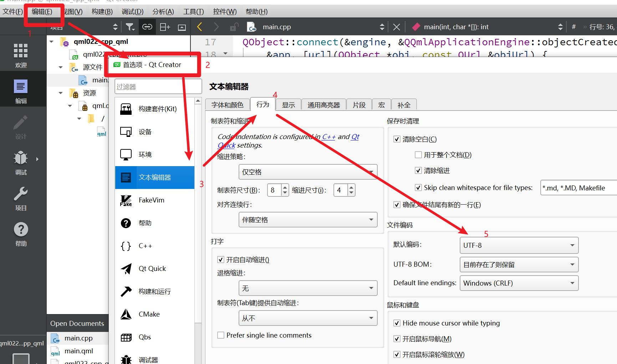
Task: Select Devices category in preferences
Action: [155, 132]
